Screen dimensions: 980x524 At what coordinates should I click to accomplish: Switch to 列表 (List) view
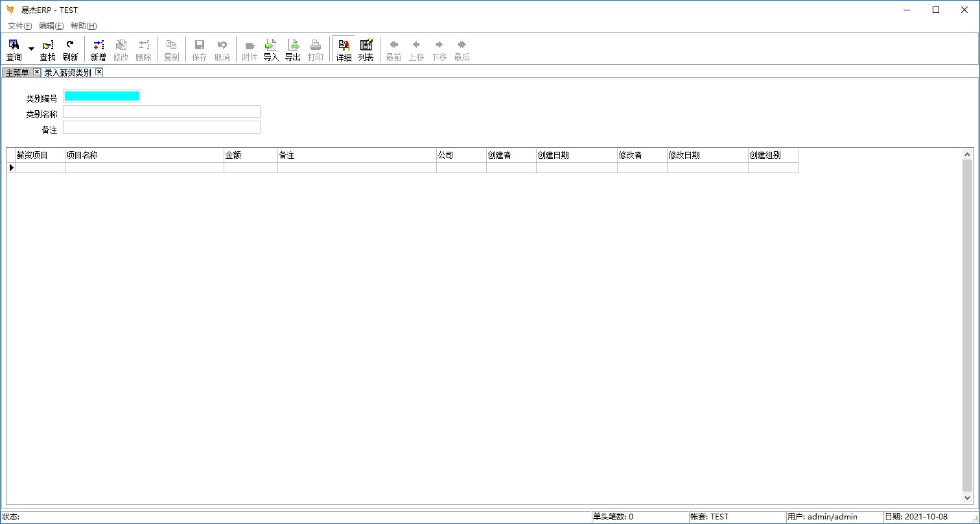coord(366,49)
